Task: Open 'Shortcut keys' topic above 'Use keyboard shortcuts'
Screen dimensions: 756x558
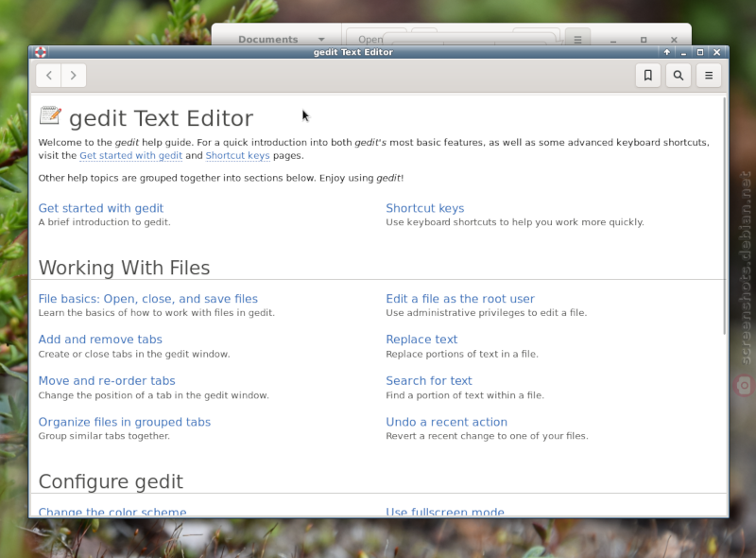Action: click(x=424, y=208)
